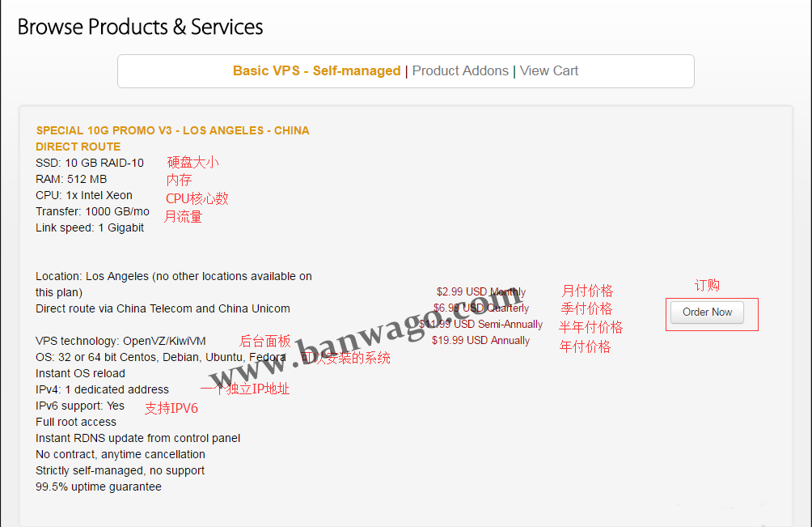
Task: Click the Link speed: 1 Gigabit text
Action: pyautogui.click(x=90, y=227)
